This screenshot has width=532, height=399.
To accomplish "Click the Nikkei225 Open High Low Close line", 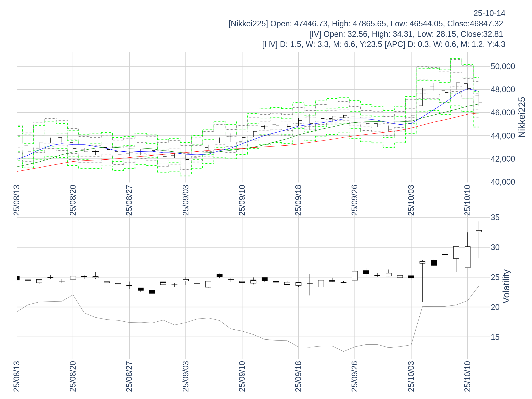I will point(366,24).
